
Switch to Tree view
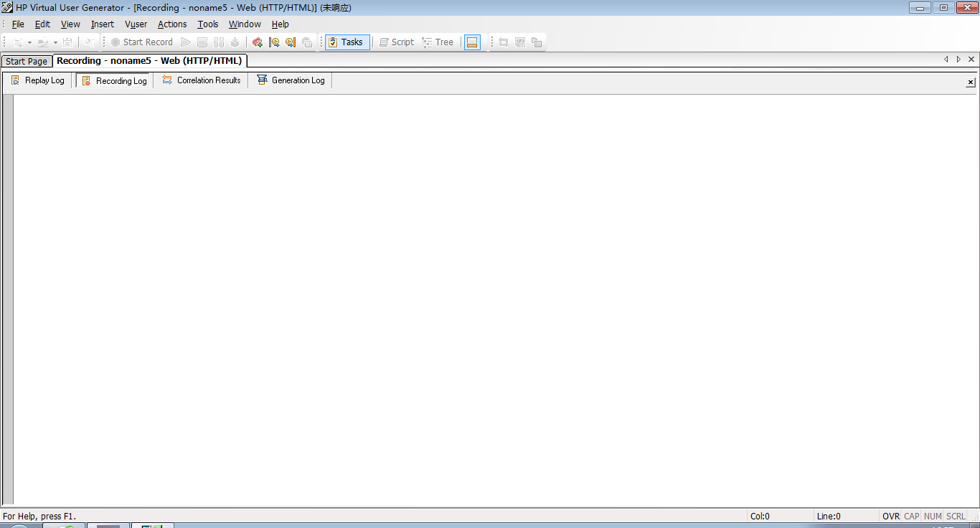pos(438,42)
